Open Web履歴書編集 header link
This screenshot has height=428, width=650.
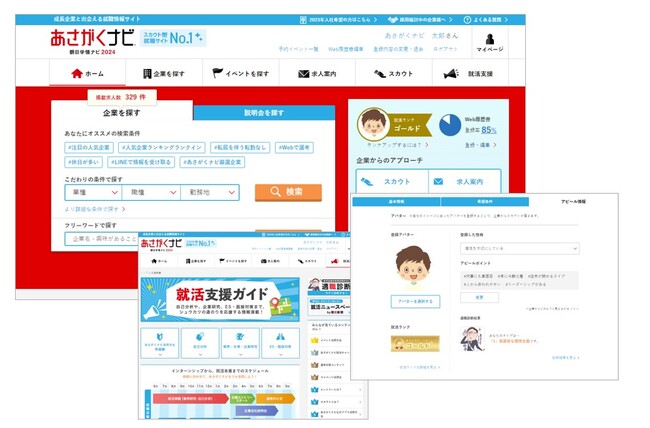(345, 49)
